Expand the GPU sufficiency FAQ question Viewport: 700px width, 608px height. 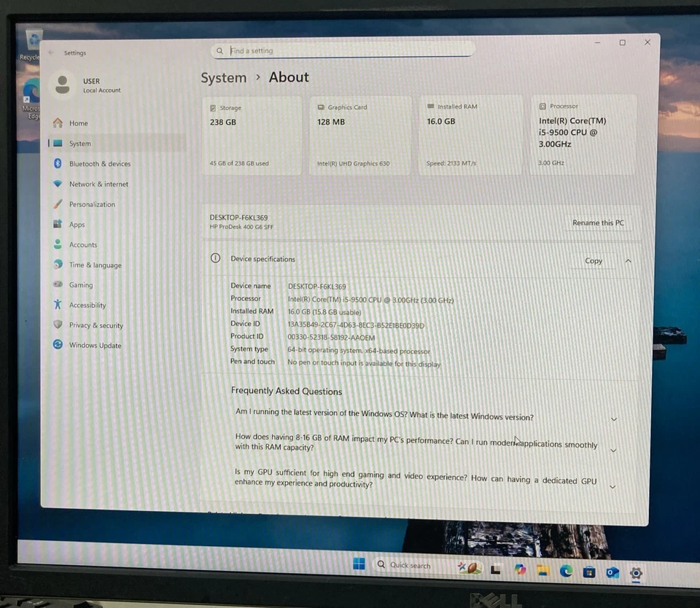pyautogui.click(x=612, y=486)
